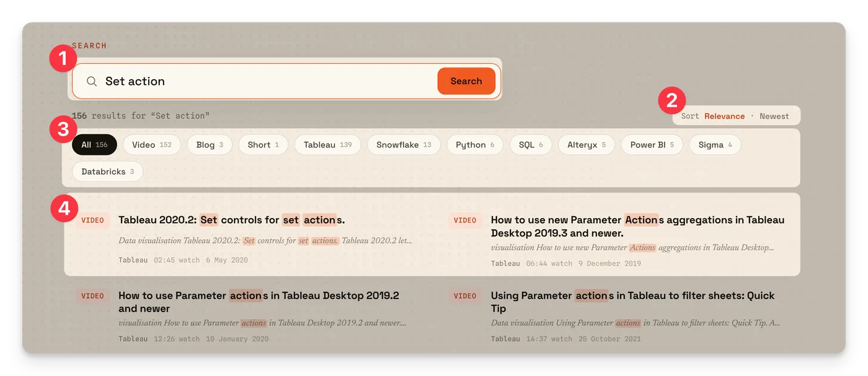Filter results by Databricks
Viewport: 868px width, 376px height.
pos(108,172)
